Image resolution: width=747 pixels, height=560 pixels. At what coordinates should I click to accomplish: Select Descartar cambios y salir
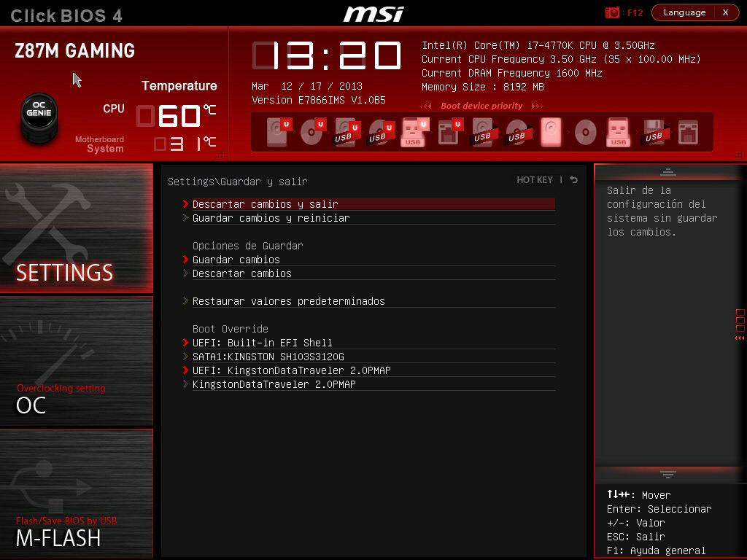tap(368, 204)
